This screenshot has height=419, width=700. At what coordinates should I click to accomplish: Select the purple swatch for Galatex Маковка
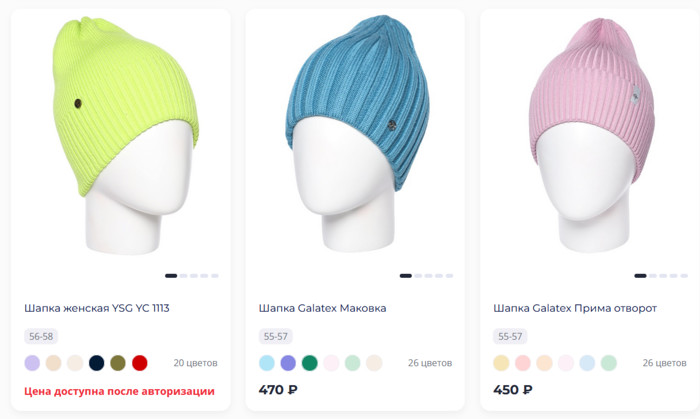tap(288, 363)
